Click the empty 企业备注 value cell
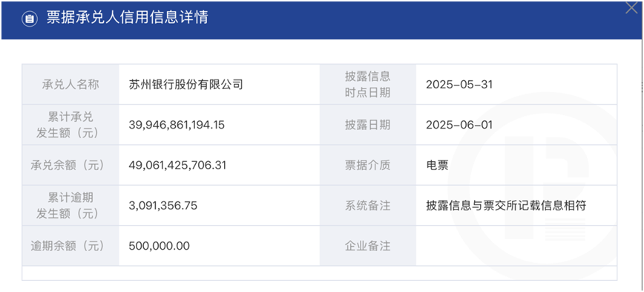Screen dimensions: 644x292 coord(516,245)
